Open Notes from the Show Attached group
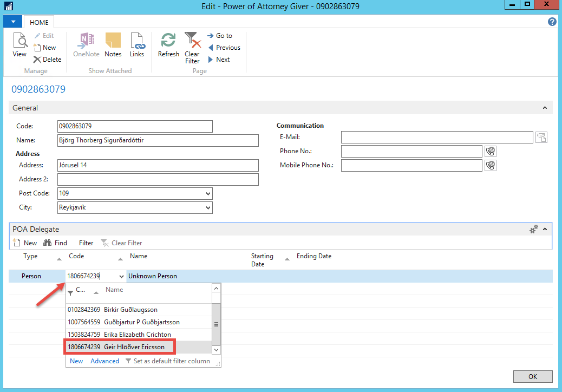The height and width of the screenshot is (392, 562). (113, 45)
